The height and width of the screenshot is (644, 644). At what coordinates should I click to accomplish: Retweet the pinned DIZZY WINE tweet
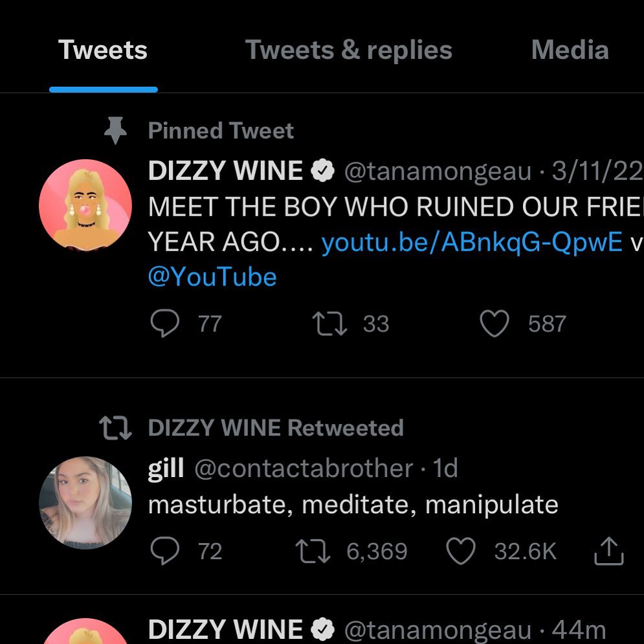click(x=330, y=324)
